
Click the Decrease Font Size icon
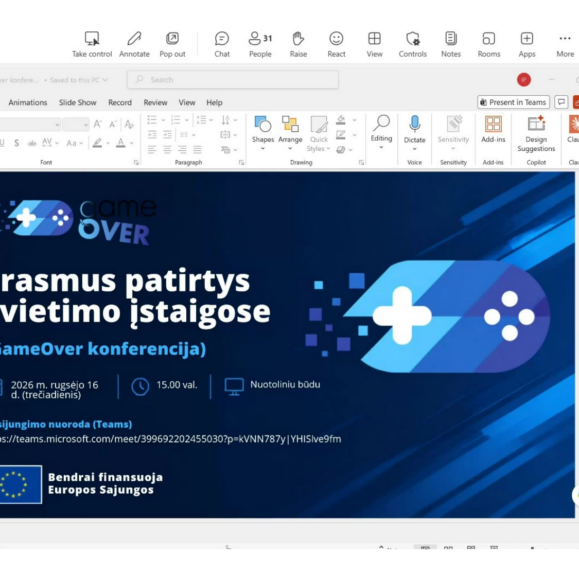pos(113,124)
